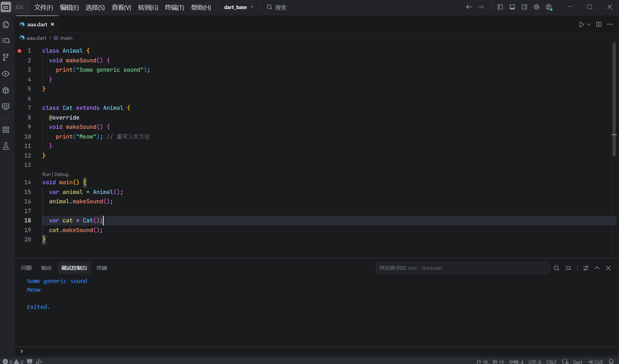This screenshot has width=619, height=364.
Task: Open the run button dropdown arrow
Action: [589, 24]
